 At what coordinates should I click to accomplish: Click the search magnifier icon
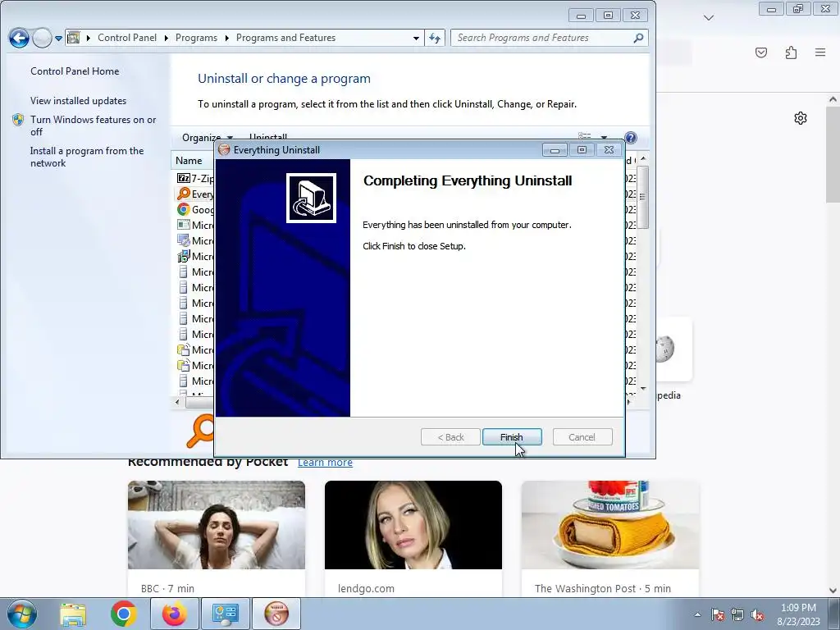(x=638, y=38)
